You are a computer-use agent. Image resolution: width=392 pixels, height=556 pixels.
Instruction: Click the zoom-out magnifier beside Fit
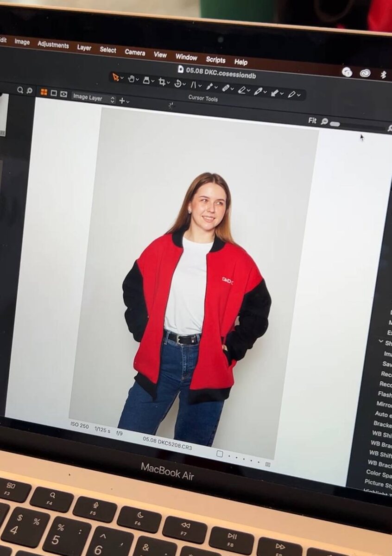coord(324,121)
